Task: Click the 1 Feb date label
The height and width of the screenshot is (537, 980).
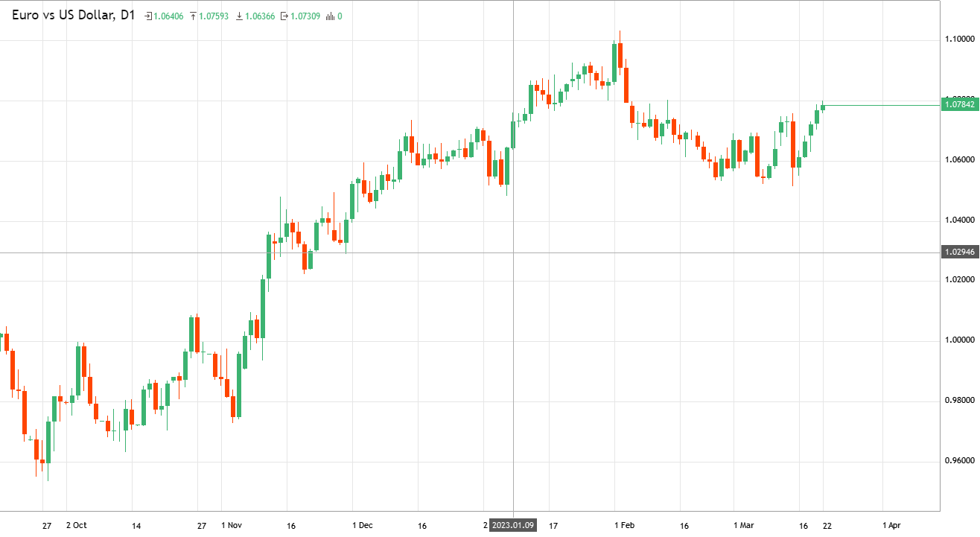Action: (624, 525)
